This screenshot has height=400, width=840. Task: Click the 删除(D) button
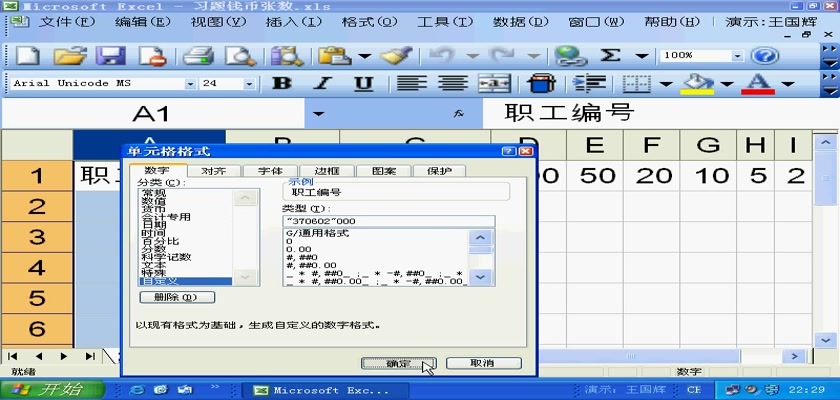tap(176, 297)
